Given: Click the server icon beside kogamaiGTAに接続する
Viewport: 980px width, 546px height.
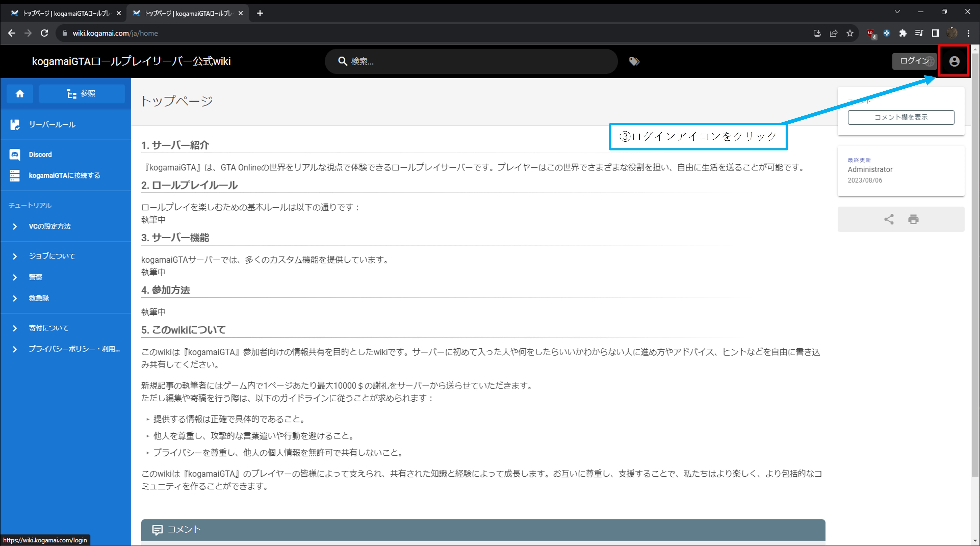Looking at the screenshot, I should (x=14, y=176).
